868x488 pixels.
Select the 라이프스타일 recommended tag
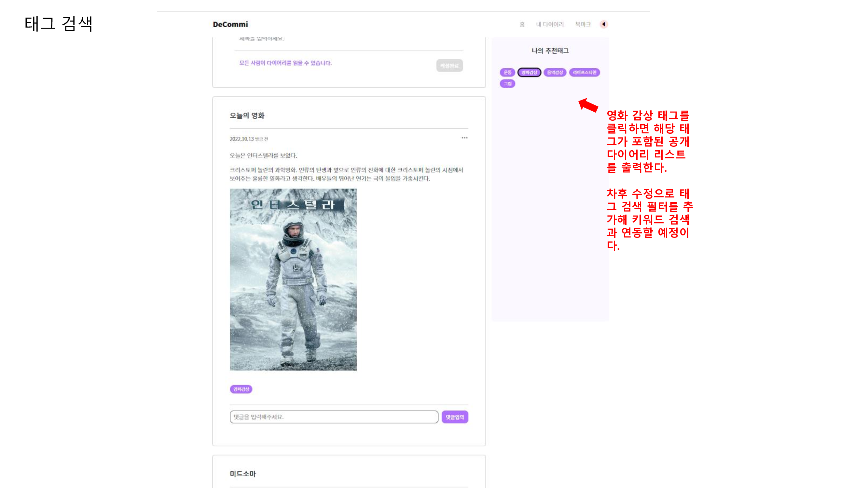pyautogui.click(x=585, y=73)
